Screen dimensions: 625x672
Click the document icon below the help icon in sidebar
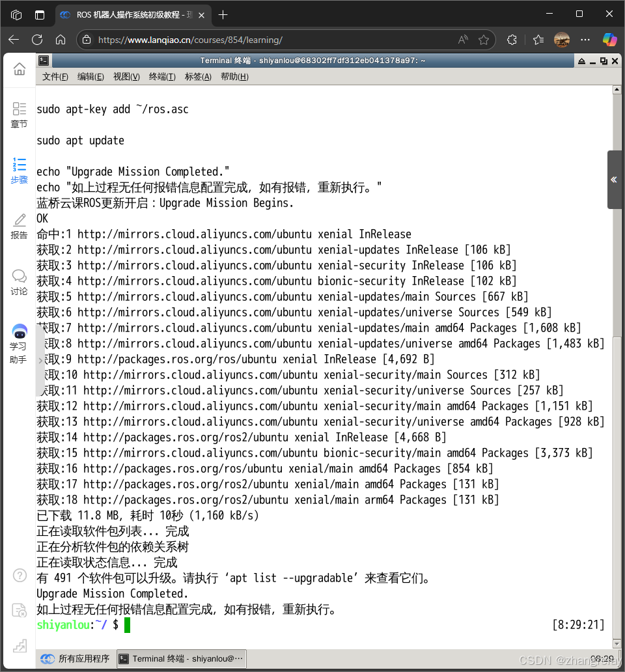pyautogui.click(x=20, y=610)
